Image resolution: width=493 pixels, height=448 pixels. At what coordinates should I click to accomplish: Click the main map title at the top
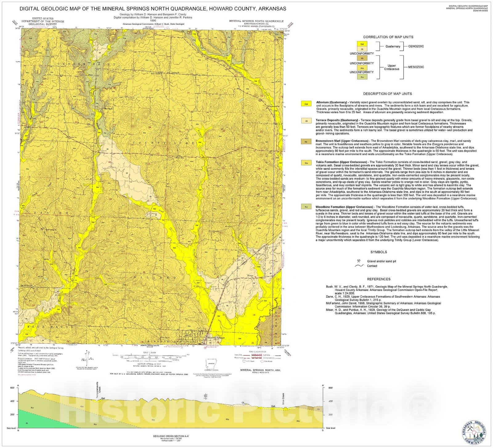click(153, 9)
